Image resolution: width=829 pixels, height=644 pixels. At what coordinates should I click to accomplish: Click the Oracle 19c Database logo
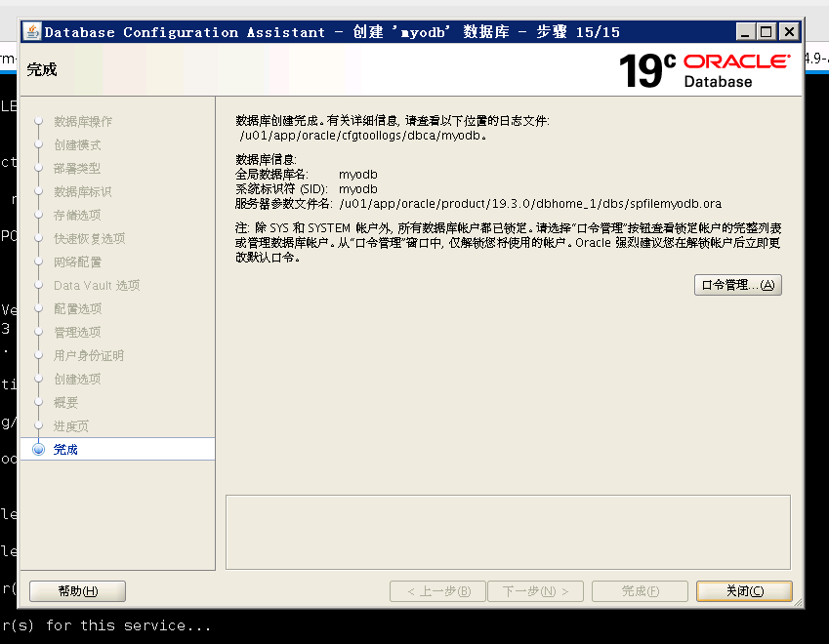(x=705, y=70)
